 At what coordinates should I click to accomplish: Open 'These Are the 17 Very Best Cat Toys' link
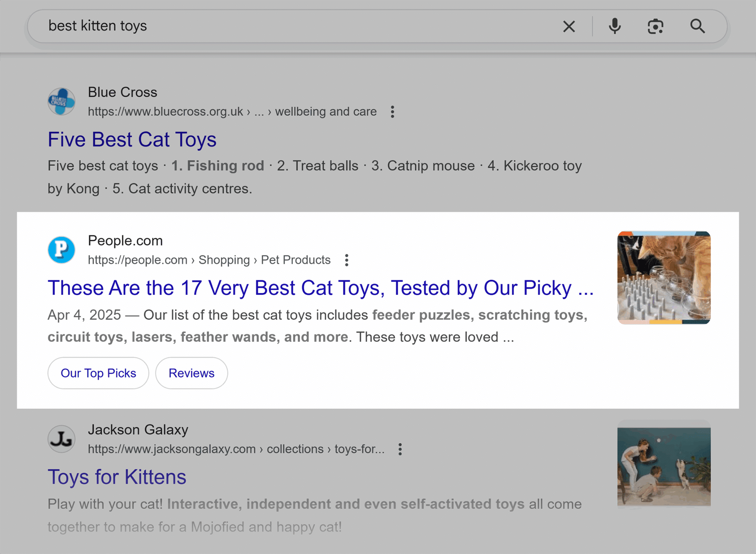click(320, 288)
